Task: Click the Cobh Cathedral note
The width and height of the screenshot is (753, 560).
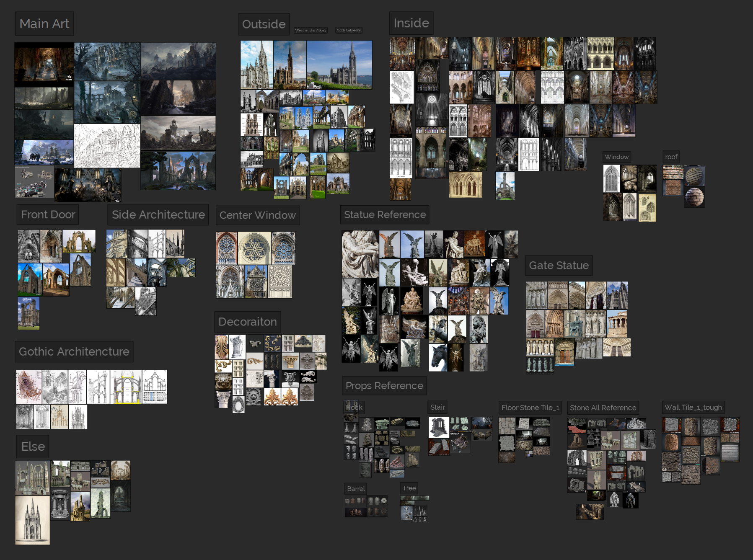Action: click(x=349, y=30)
